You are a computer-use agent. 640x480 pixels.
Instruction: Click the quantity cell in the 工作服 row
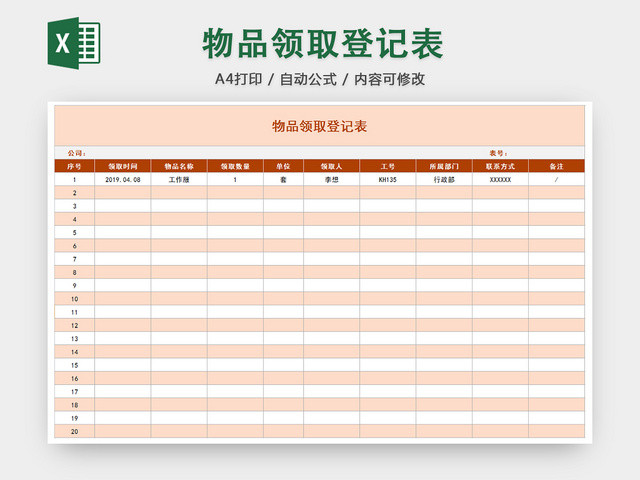click(235, 179)
